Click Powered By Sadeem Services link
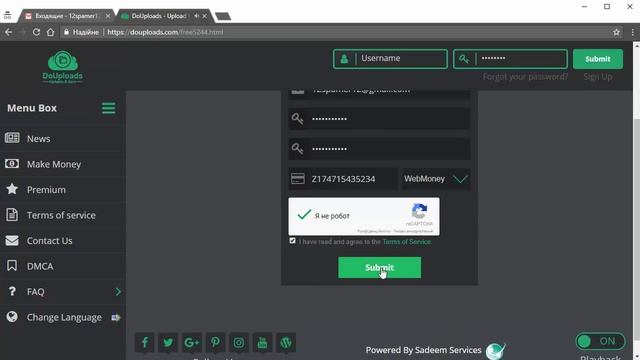 point(423,350)
